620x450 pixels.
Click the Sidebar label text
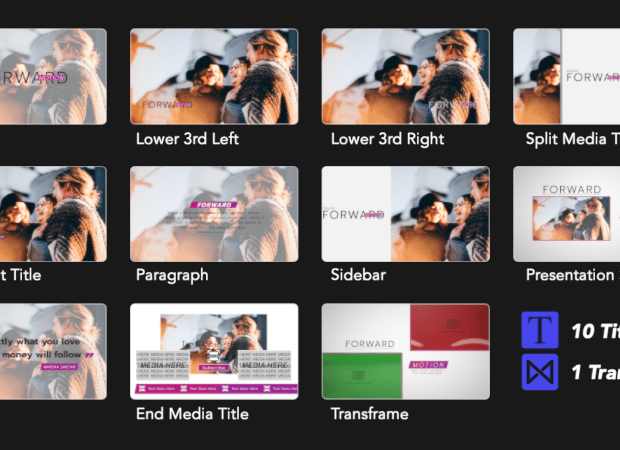click(x=358, y=275)
